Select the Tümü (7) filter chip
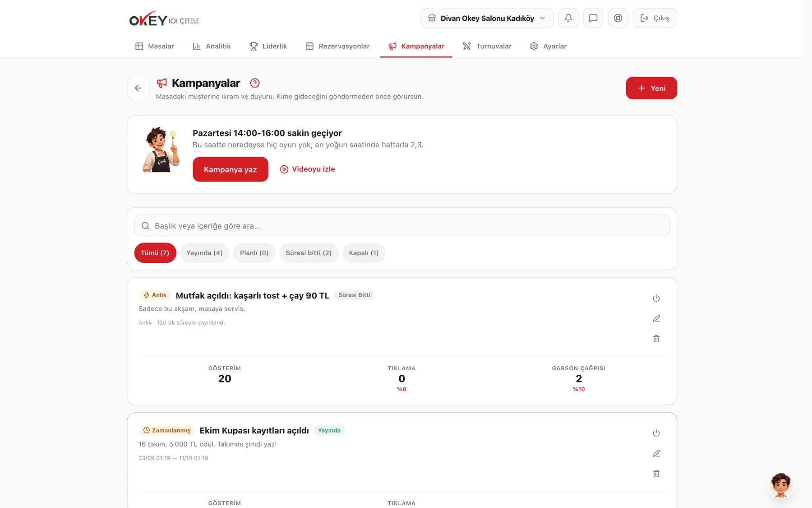 [155, 253]
